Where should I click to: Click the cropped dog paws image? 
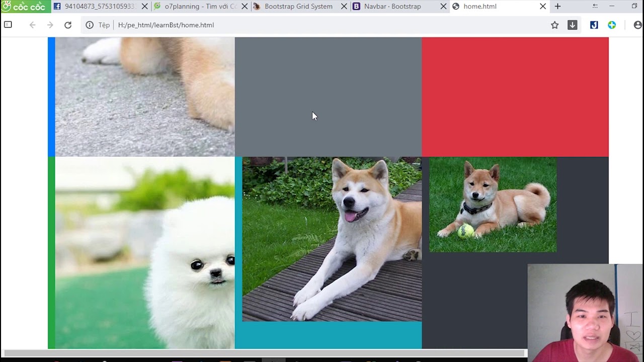(x=145, y=97)
